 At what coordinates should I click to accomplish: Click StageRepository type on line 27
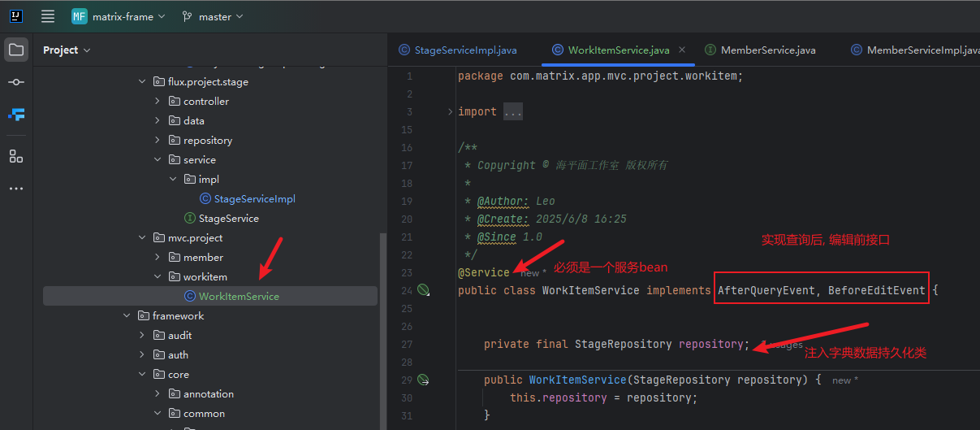coord(624,344)
